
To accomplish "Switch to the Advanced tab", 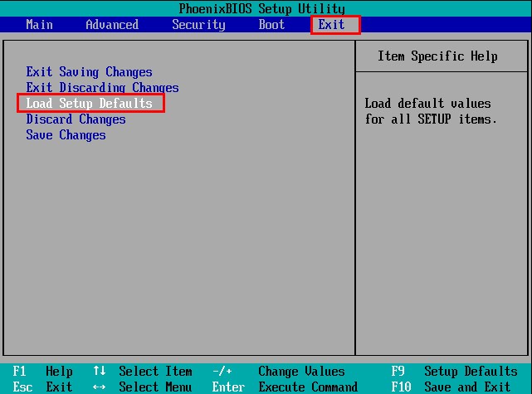I will (x=112, y=24).
